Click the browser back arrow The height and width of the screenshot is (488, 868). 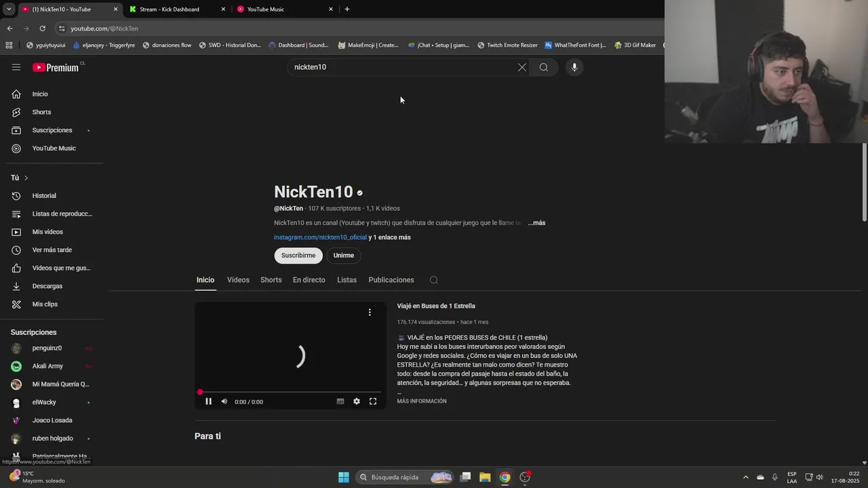point(9,28)
